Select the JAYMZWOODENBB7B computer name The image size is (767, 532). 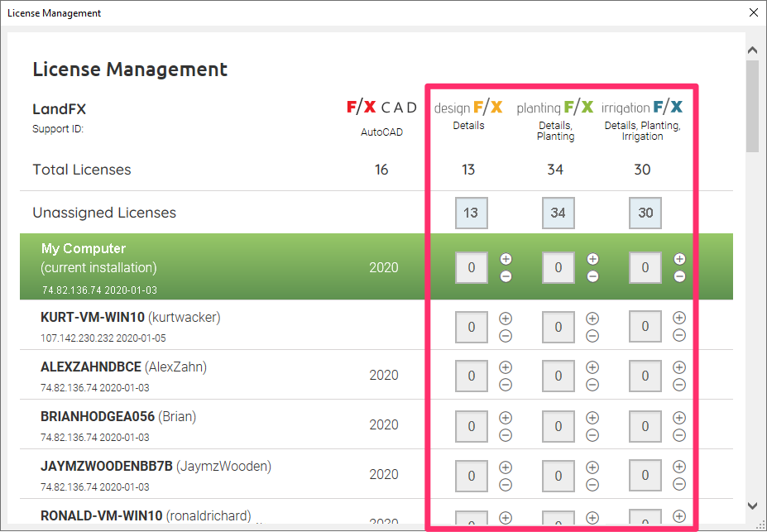107,467
